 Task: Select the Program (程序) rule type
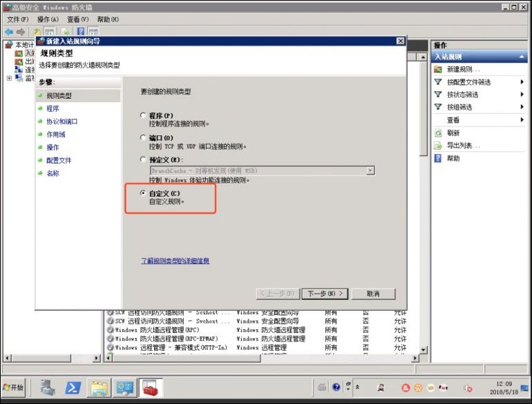point(143,115)
